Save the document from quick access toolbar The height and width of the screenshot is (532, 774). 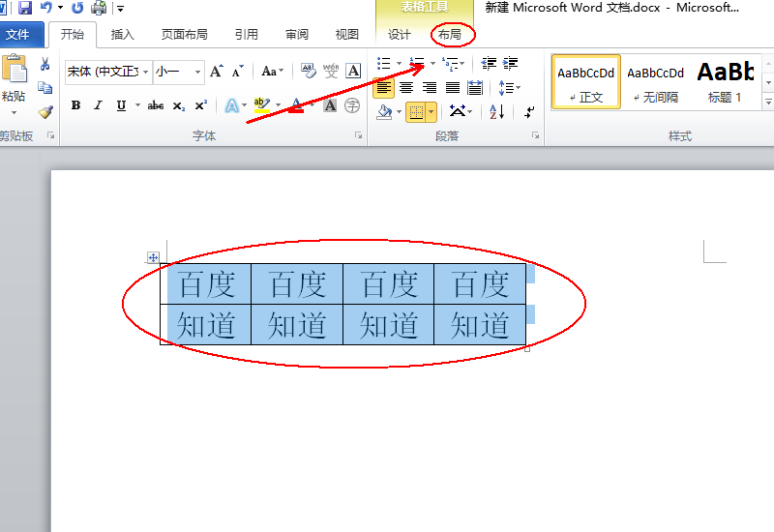(x=25, y=8)
